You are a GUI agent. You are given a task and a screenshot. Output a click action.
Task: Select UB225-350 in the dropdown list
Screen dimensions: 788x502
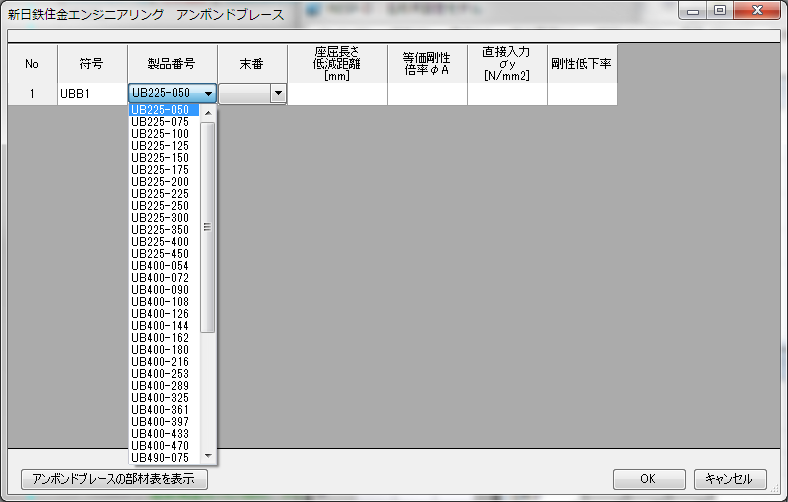[164, 230]
